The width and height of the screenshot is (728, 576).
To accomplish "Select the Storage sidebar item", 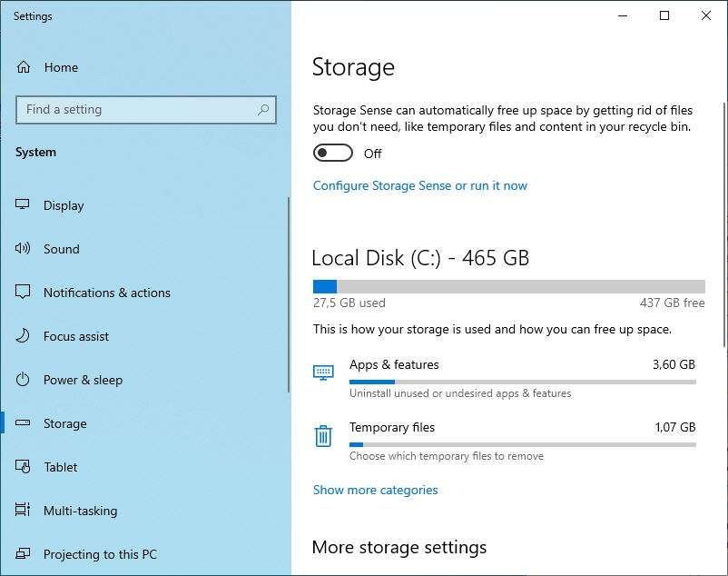I will (x=65, y=423).
